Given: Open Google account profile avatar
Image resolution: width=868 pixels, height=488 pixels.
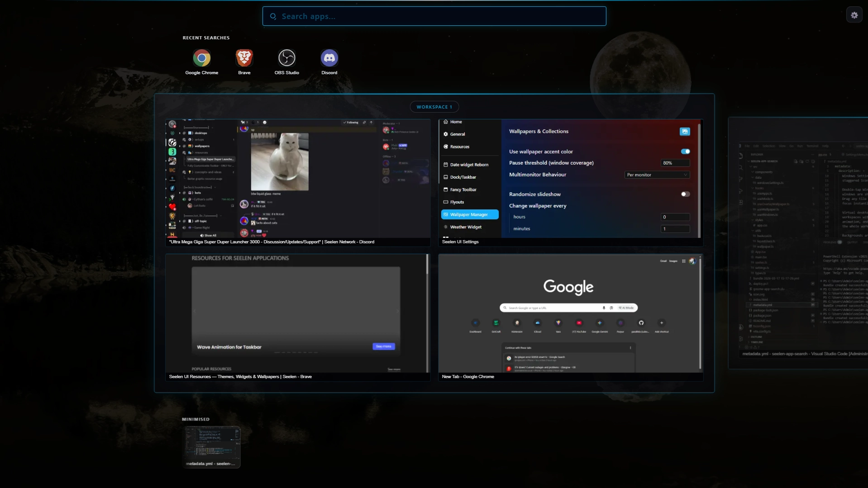Looking at the screenshot, I should click(692, 261).
